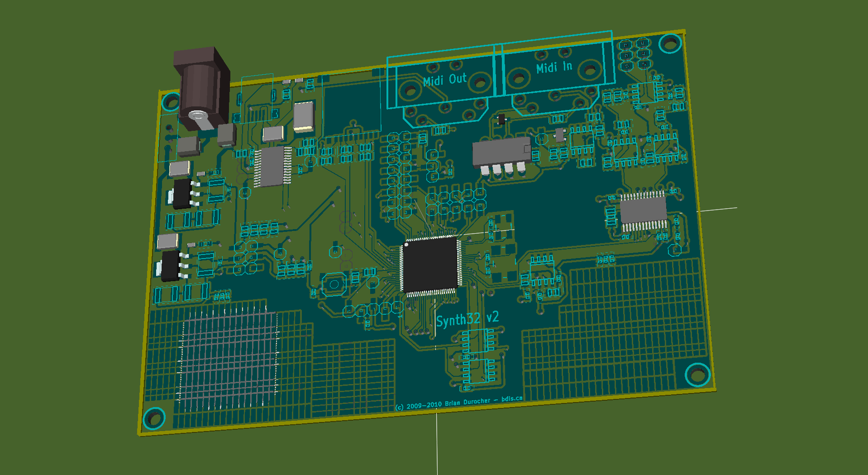
Task: Click the bottom-right corner mounting hole
Action: (x=697, y=374)
